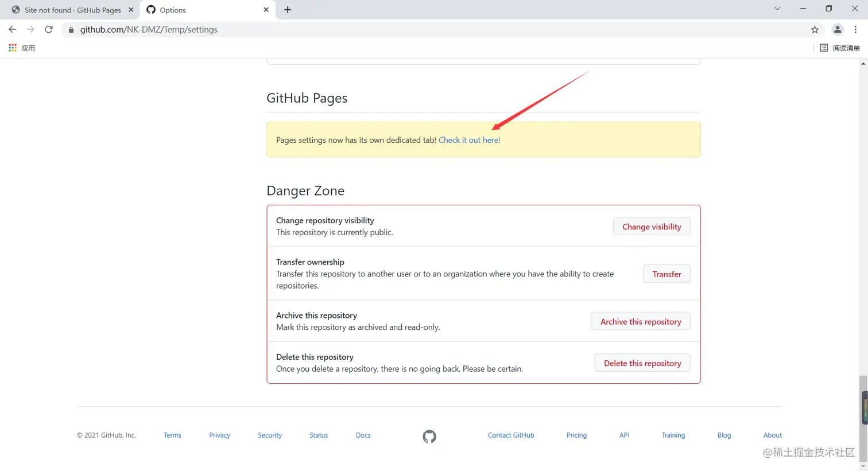Click the text This repository is currently public
The image size is (868, 471).
pyautogui.click(x=335, y=232)
